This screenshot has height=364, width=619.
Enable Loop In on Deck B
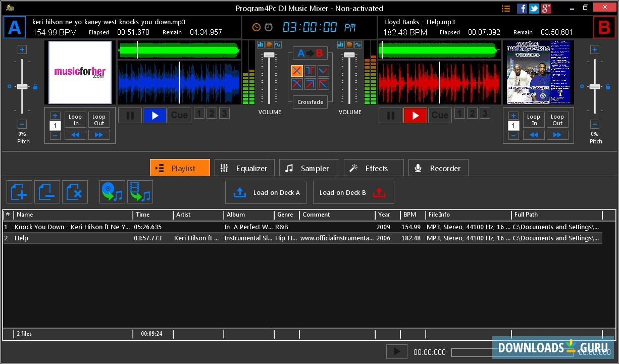pos(534,120)
